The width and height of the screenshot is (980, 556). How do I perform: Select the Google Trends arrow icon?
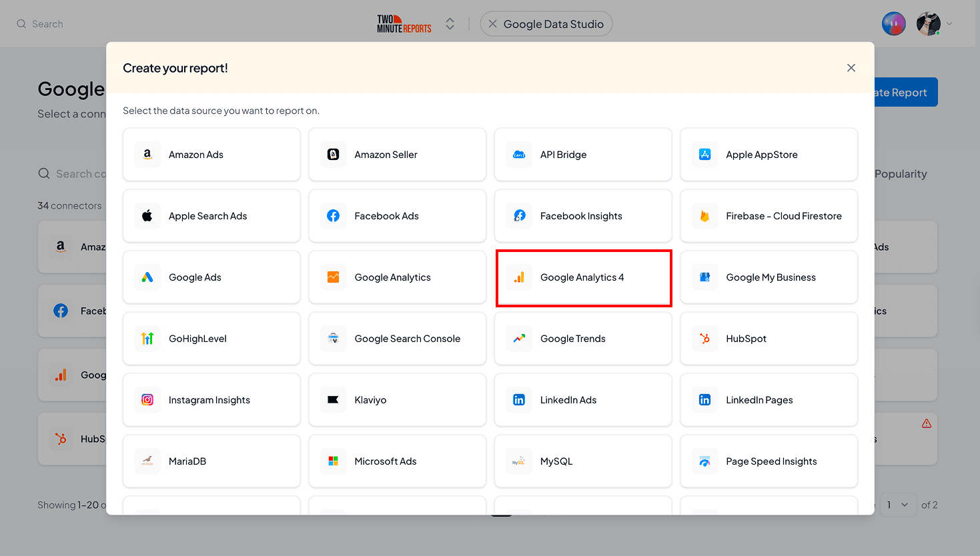point(519,339)
